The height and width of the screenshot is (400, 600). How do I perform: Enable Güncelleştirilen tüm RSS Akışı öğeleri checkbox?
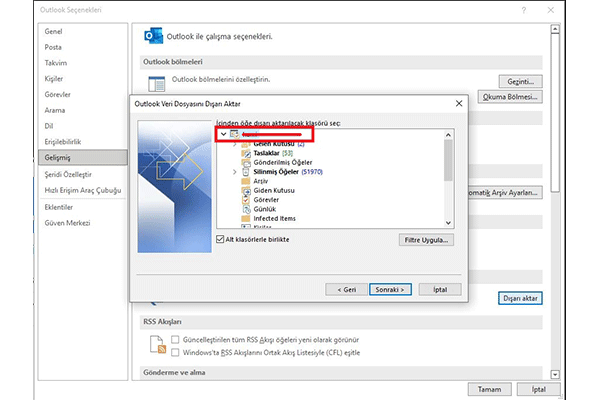coord(175,340)
